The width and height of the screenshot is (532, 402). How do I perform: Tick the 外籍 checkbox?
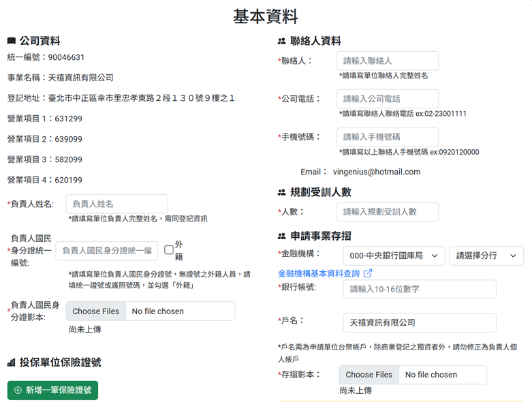tap(169, 250)
